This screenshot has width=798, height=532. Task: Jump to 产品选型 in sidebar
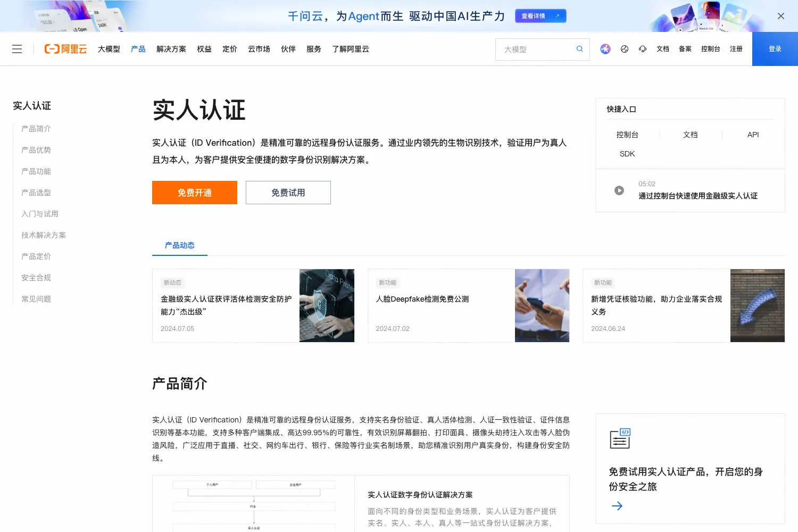(x=36, y=193)
